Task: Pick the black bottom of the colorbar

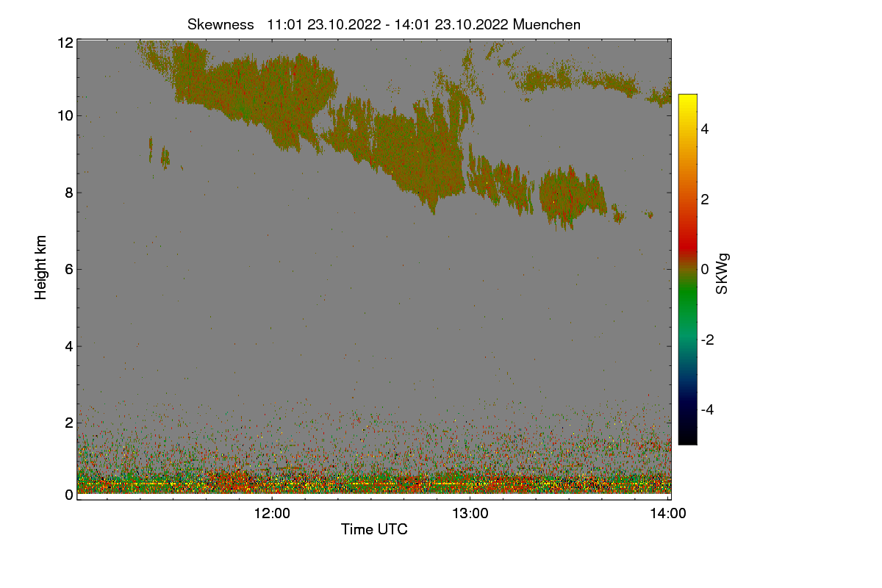Action: [x=687, y=438]
